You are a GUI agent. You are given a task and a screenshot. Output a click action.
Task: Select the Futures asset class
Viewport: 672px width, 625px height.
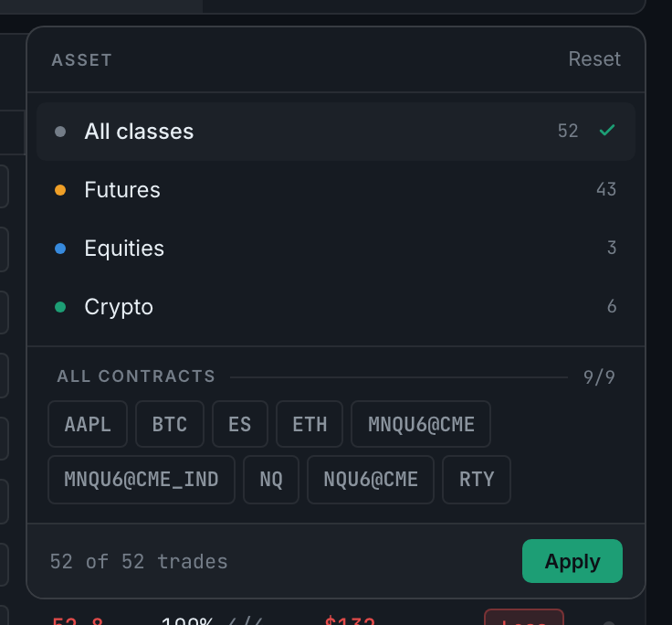336,190
